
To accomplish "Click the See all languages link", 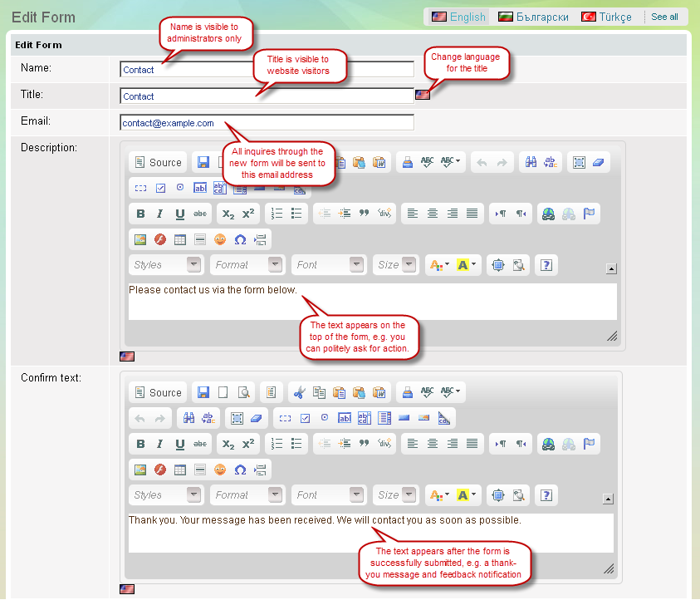I will click(664, 17).
